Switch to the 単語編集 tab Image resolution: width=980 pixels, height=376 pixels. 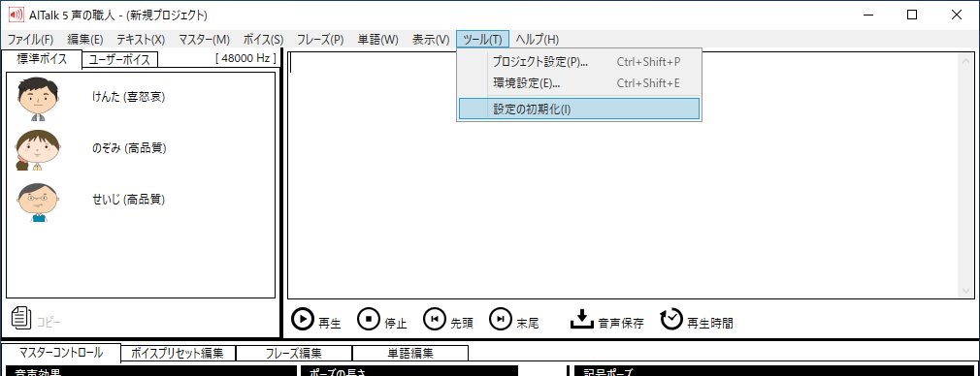tap(410, 353)
